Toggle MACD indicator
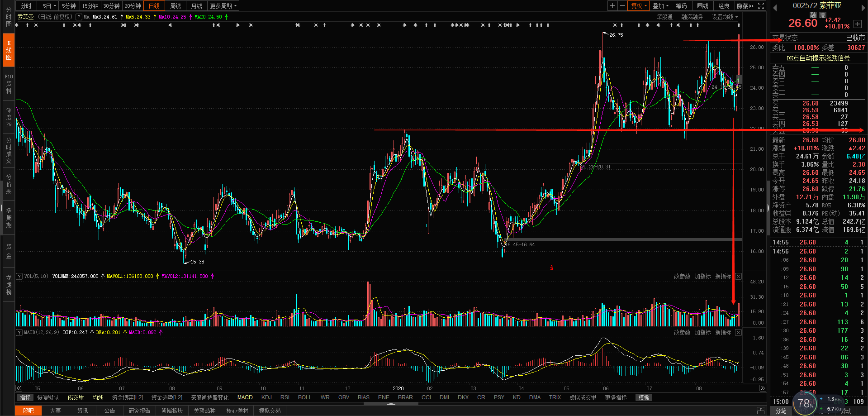Image resolution: width=868 pixels, height=416 pixels. (245, 397)
